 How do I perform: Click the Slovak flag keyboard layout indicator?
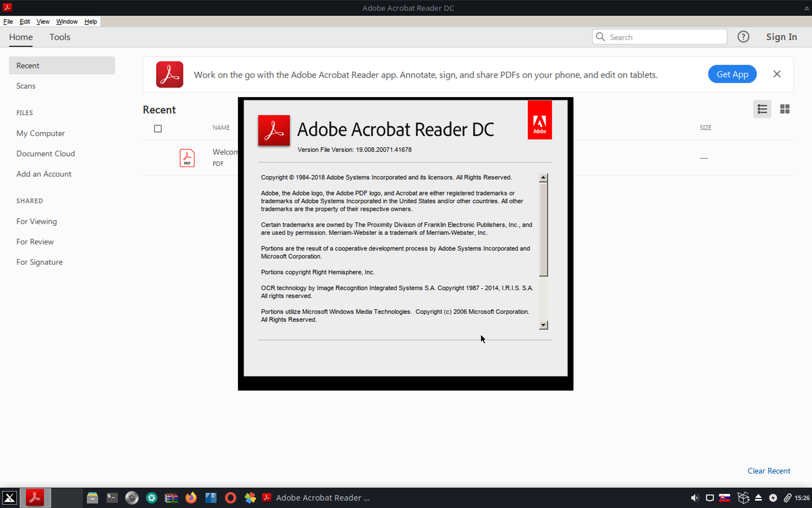tap(725, 498)
